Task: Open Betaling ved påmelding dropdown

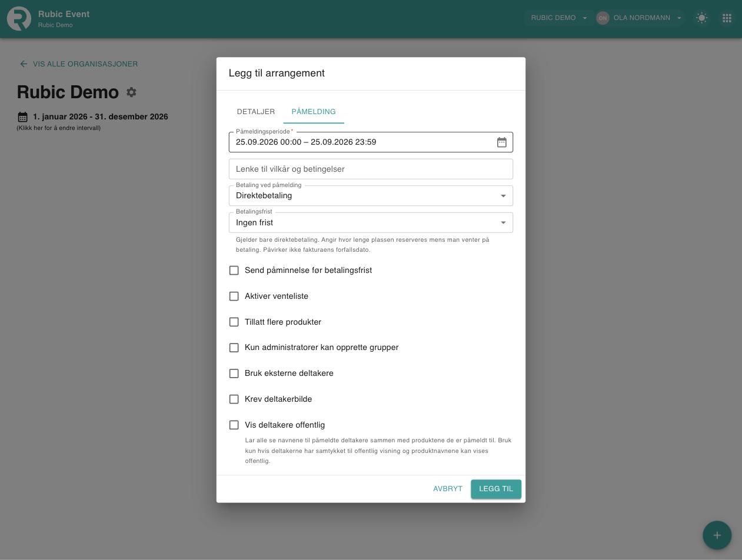Action: [x=371, y=196]
